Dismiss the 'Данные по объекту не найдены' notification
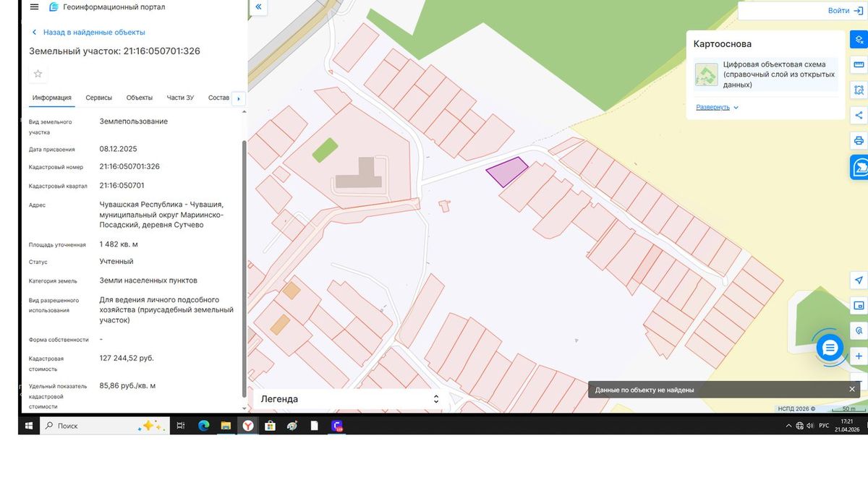 click(x=852, y=390)
